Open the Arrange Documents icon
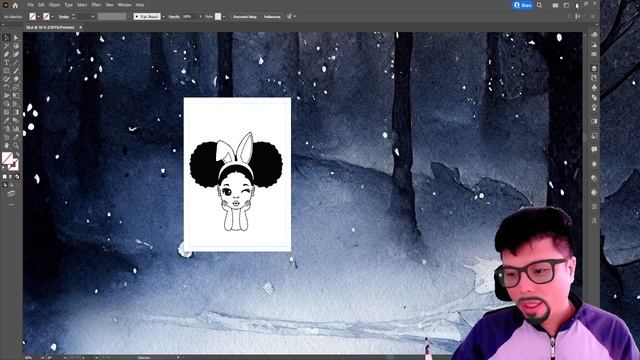The width and height of the screenshot is (640, 360). [x=555, y=5]
